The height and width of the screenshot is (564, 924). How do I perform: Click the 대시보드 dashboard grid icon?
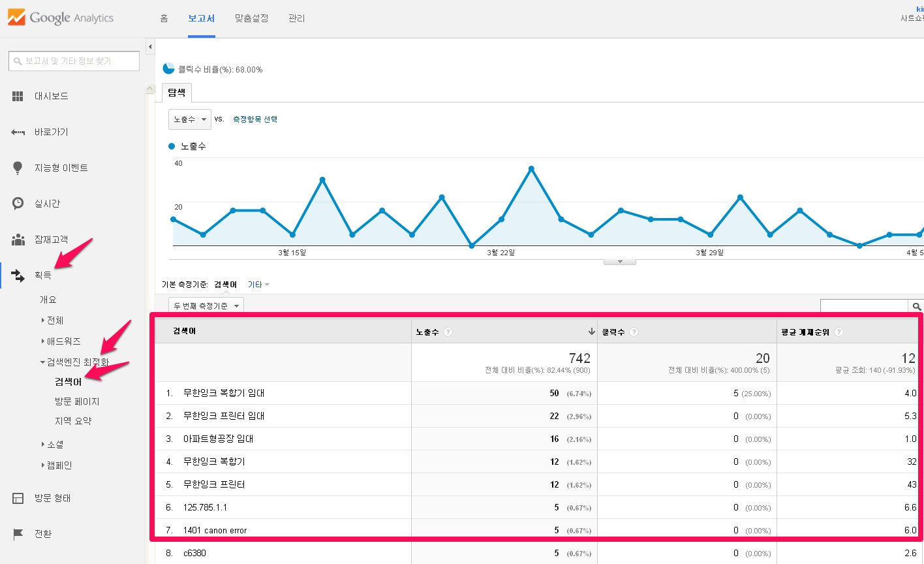18,97
